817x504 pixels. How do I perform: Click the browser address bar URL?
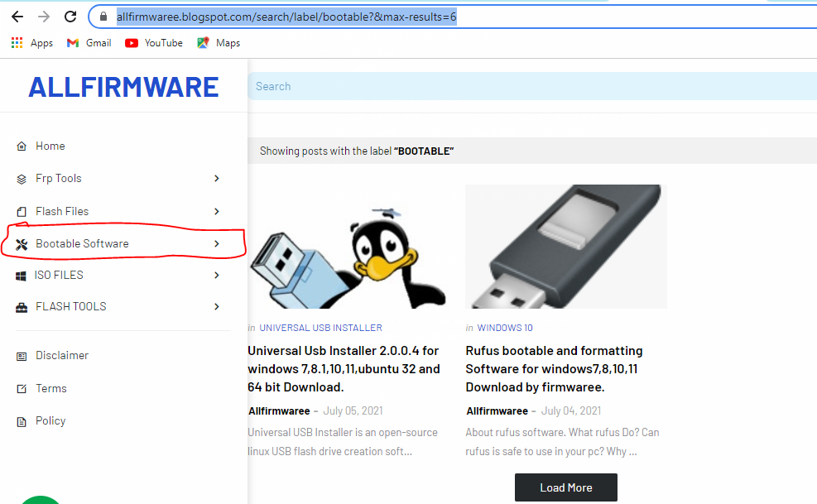point(286,17)
